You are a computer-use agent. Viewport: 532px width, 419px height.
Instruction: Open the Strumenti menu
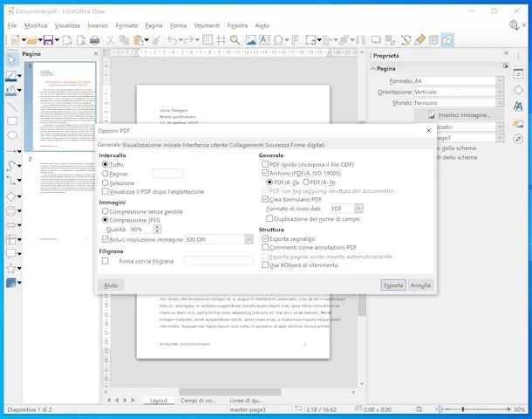pos(207,25)
